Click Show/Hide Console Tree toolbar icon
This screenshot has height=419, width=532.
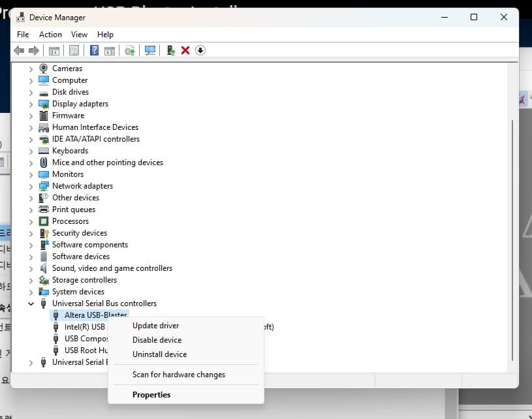click(54, 51)
